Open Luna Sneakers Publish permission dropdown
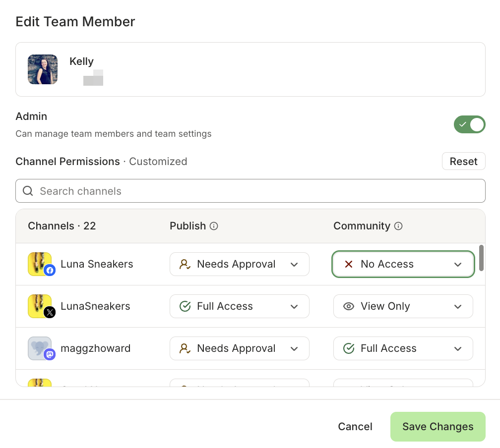500x448 pixels. tap(240, 264)
